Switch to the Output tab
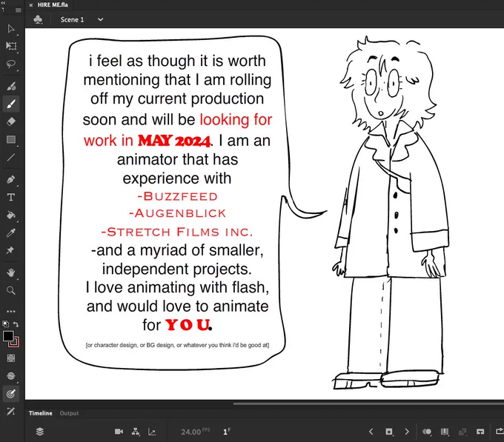 pyautogui.click(x=69, y=413)
